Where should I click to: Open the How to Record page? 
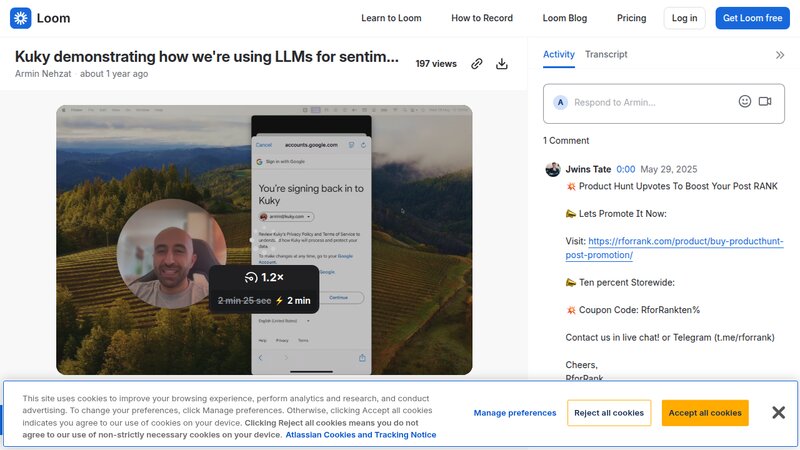pos(482,18)
